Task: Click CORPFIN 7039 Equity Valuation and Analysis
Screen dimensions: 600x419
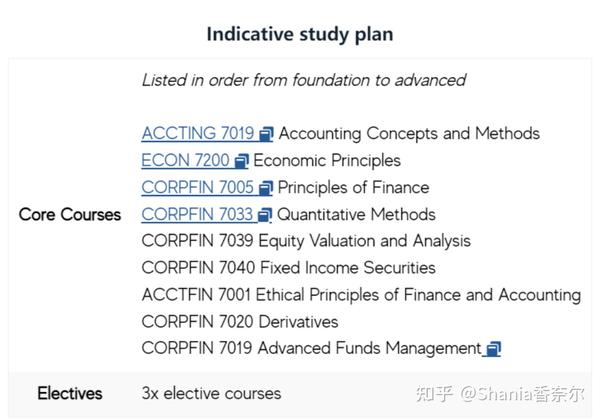Action: click(306, 241)
